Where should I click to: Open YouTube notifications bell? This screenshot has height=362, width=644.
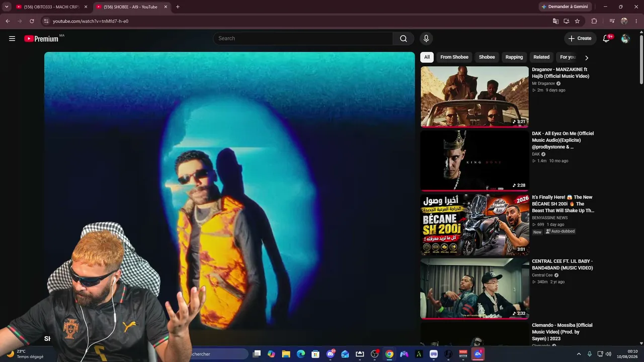(607, 39)
